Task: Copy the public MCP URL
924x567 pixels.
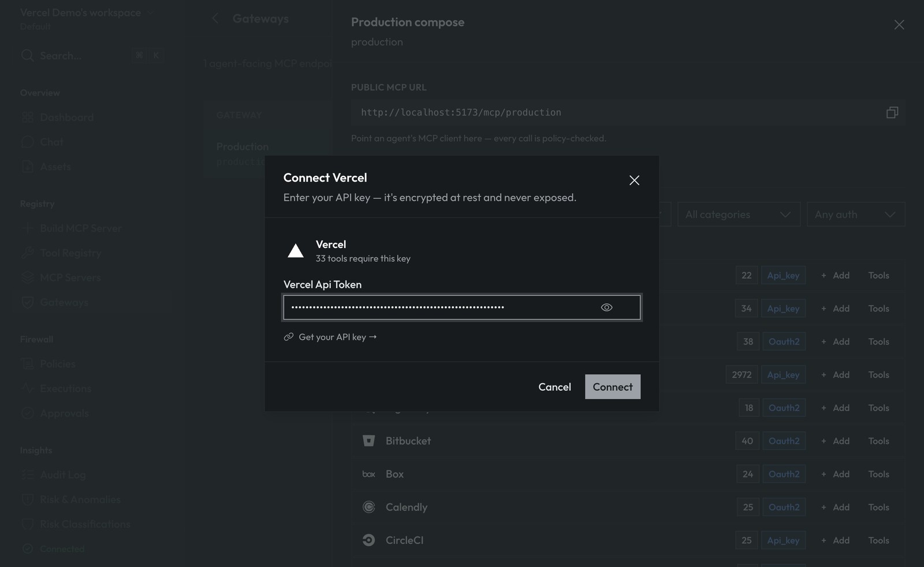Action: (892, 112)
